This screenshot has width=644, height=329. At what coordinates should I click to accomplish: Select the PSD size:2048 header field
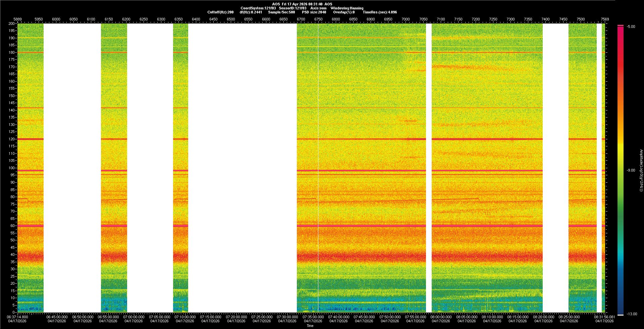(314, 12)
